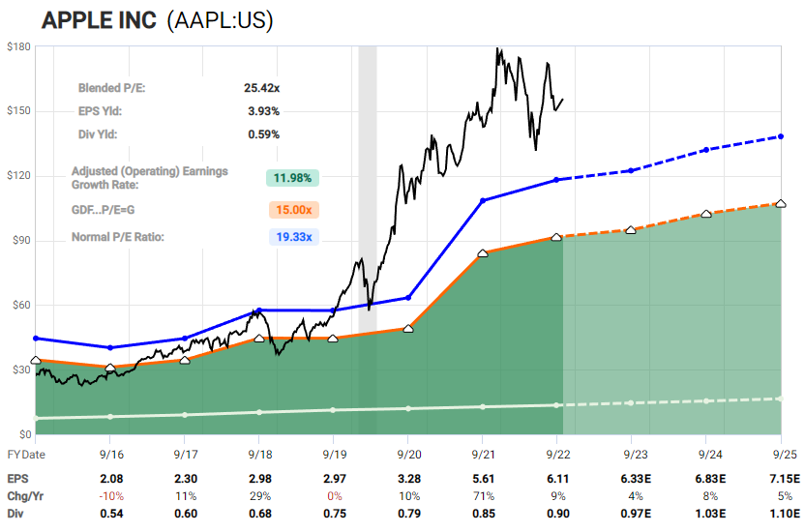
Task: Click the Blended P/E label
Action: point(111,88)
